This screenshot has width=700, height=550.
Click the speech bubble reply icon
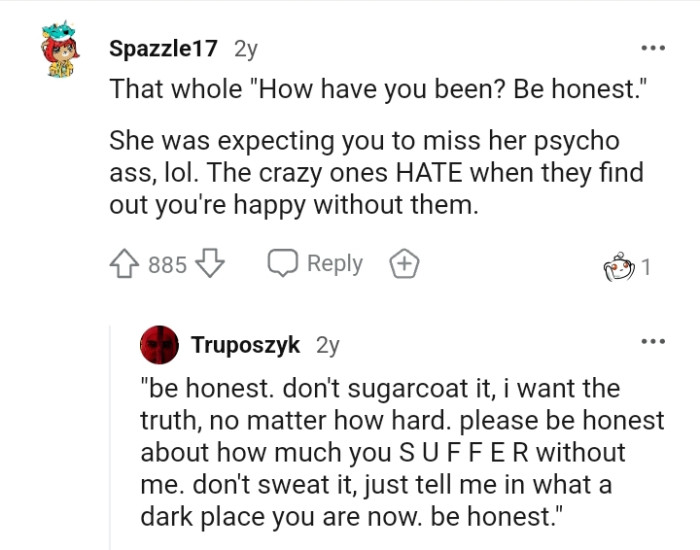[283, 264]
